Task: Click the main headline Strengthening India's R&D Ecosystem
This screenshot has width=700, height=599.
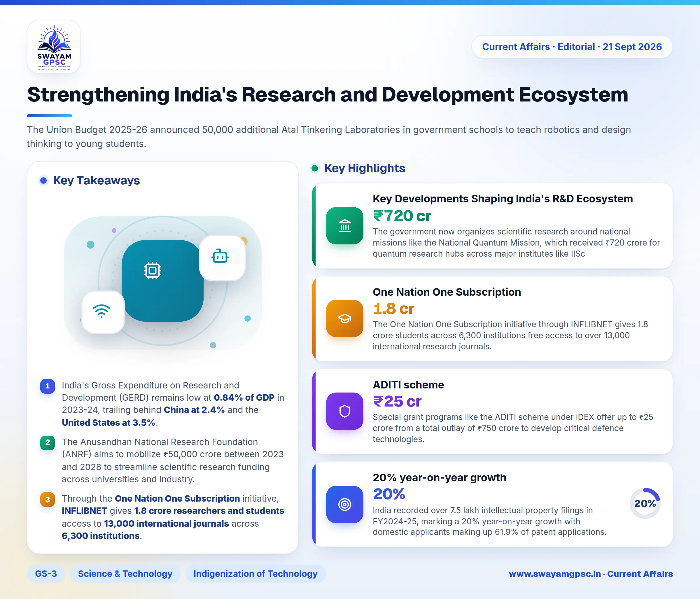Action: click(x=327, y=94)
